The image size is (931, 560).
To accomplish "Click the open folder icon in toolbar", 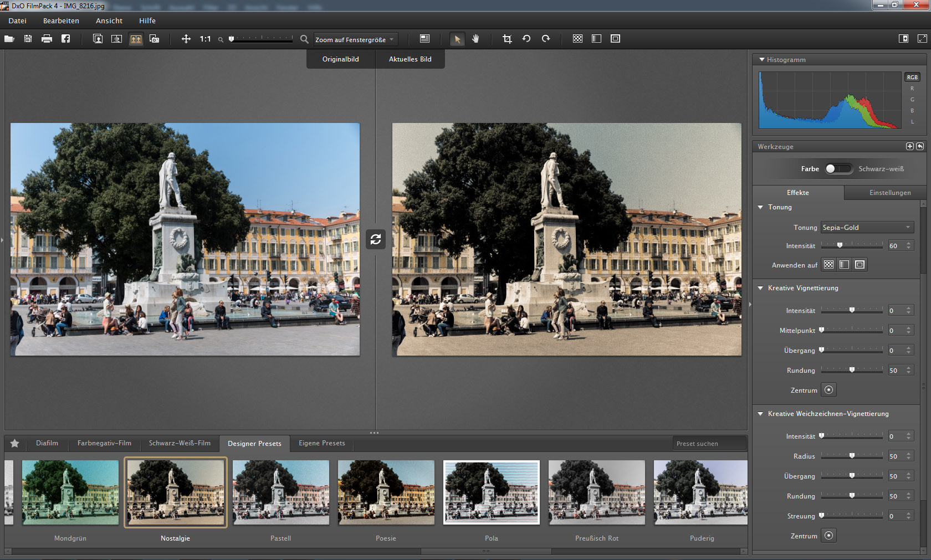I will click(x=9, y=39).
